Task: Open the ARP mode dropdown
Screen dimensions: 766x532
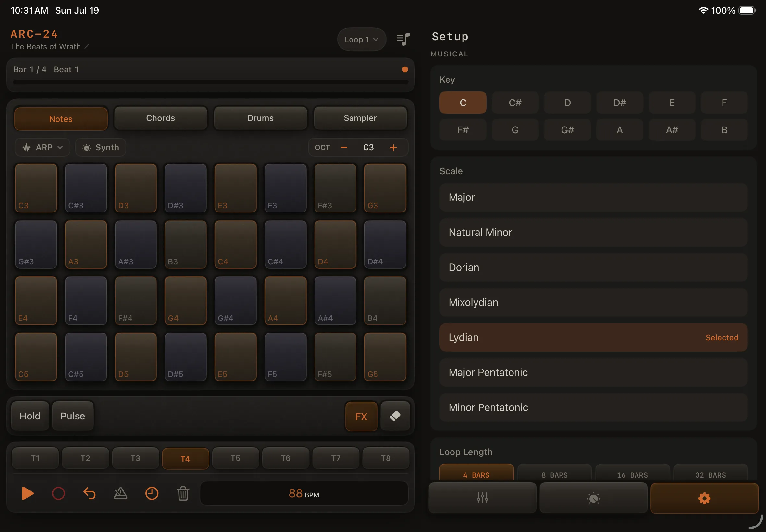Action: 42,147
